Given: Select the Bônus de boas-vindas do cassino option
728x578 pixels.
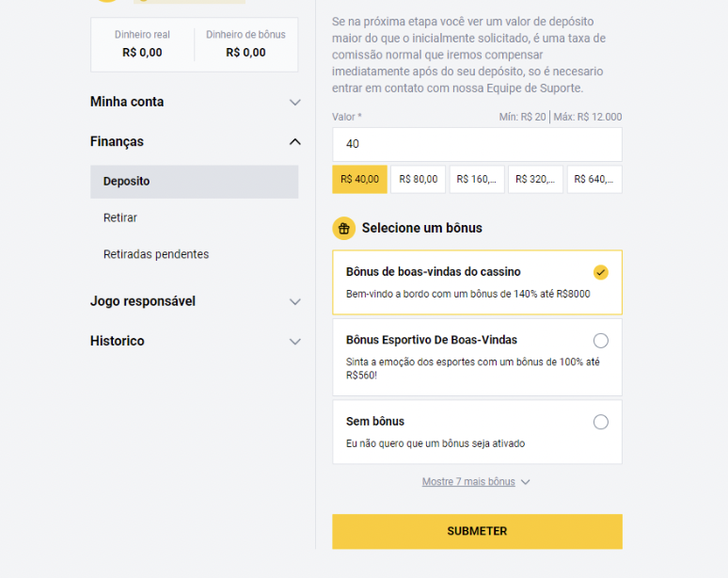Looking at the screenshot, I should point(600,272).
